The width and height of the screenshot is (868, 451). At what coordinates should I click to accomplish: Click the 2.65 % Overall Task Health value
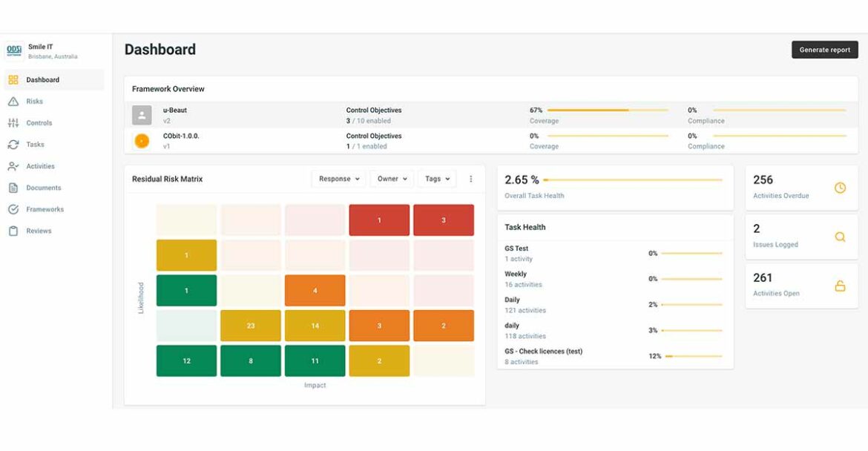[522, 180]
